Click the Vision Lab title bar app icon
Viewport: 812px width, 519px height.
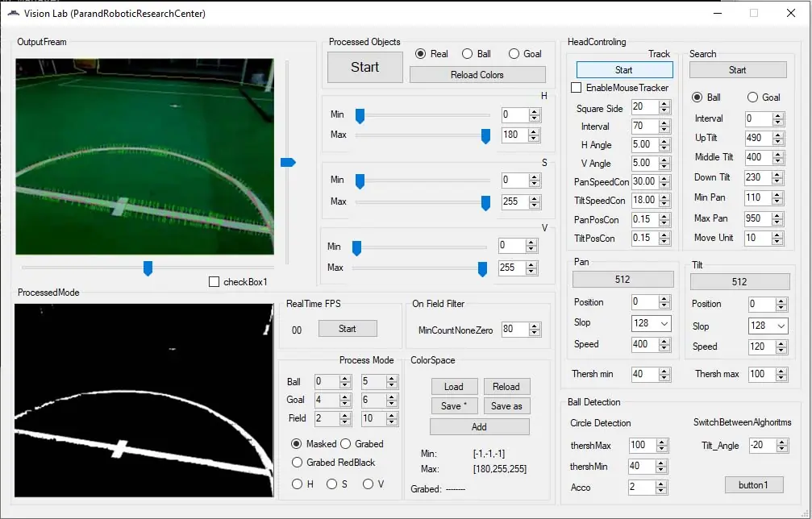tap(14, 13)
